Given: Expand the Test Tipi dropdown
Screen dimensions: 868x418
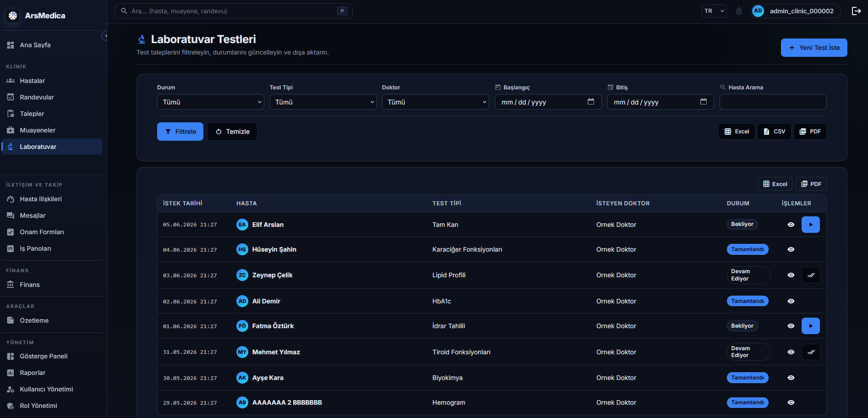Looking at the screenshot, I should tap(323, 102).
